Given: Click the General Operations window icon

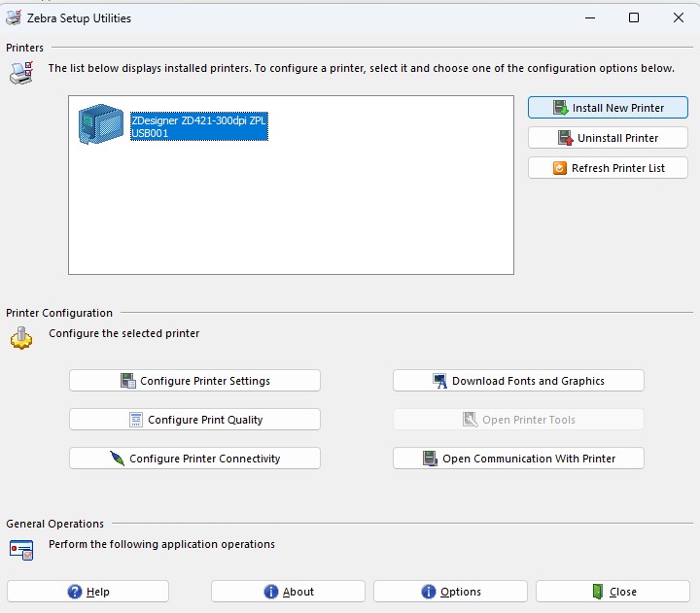Looking at the screenshot, I should pyautogui.click(x=21, y=550).
